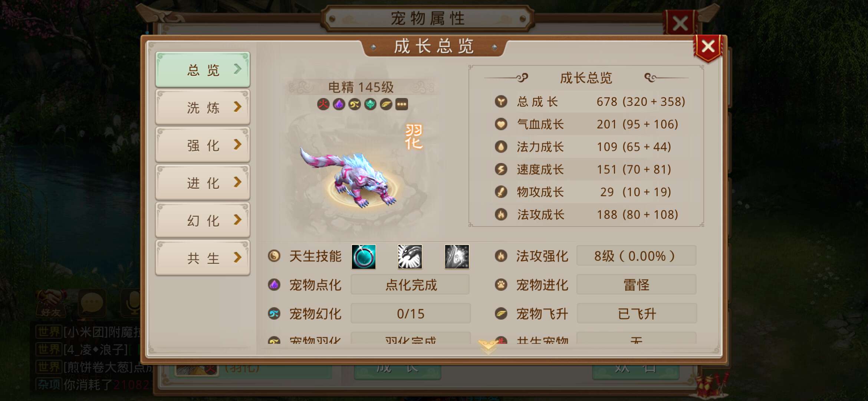Open the three-dots more status icon
This screenshot has height=401, width=868.
(x=402, y=104)
